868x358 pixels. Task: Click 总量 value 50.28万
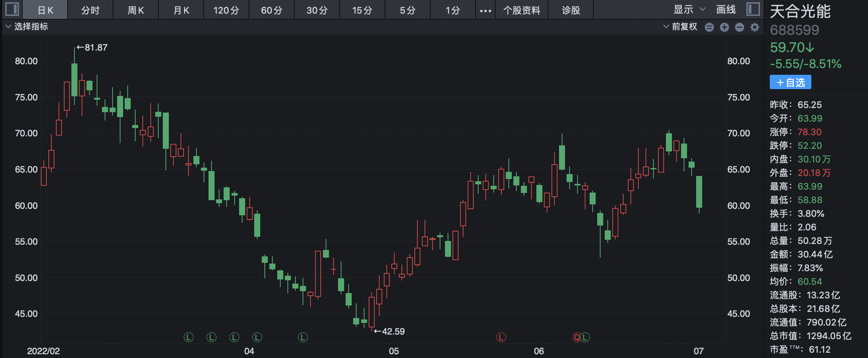click(815, 241)
